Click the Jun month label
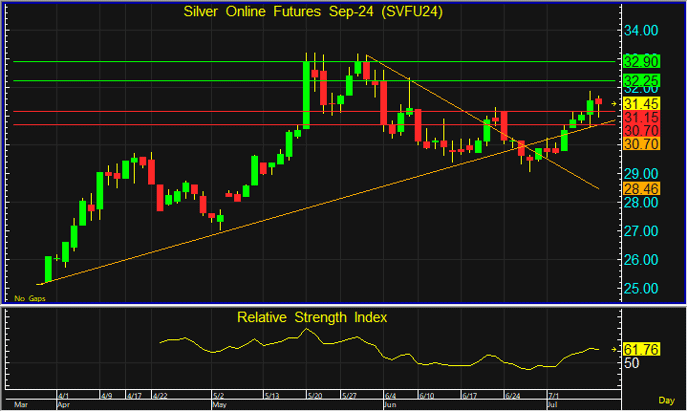This screenshot has height=412, width=688. pos(391,405)
